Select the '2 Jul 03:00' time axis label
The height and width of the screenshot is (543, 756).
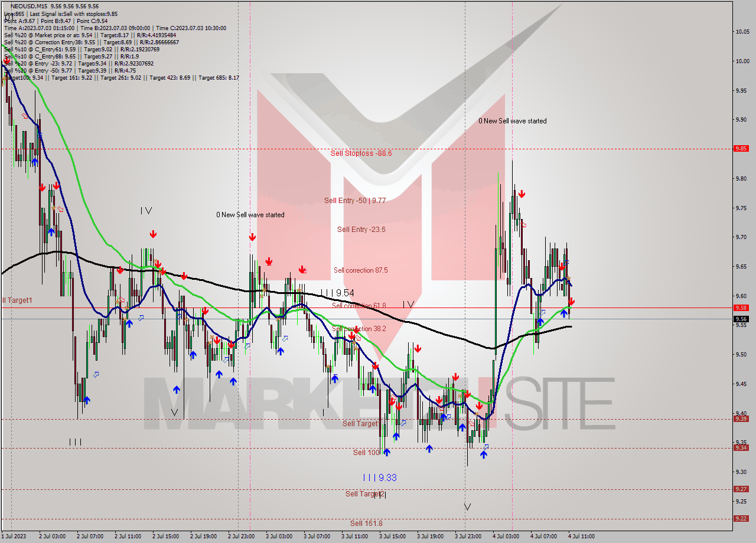pos(52,537)
